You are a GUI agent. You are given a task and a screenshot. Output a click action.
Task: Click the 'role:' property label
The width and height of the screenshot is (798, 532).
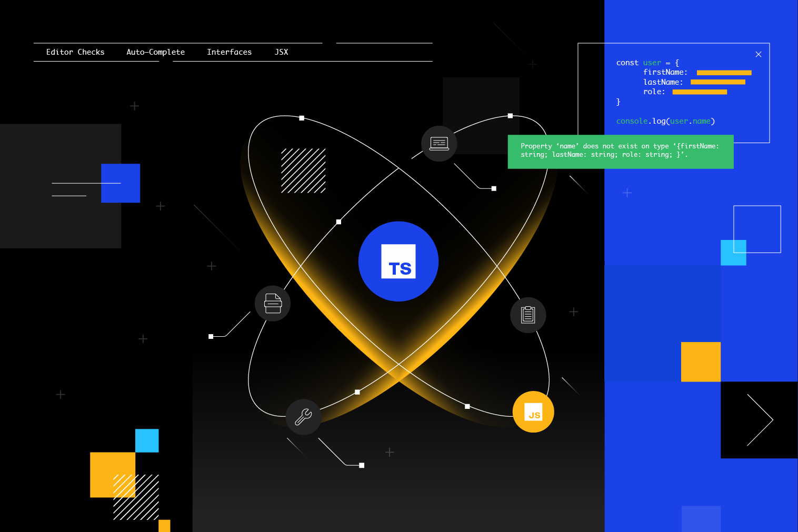coord(654,92)
